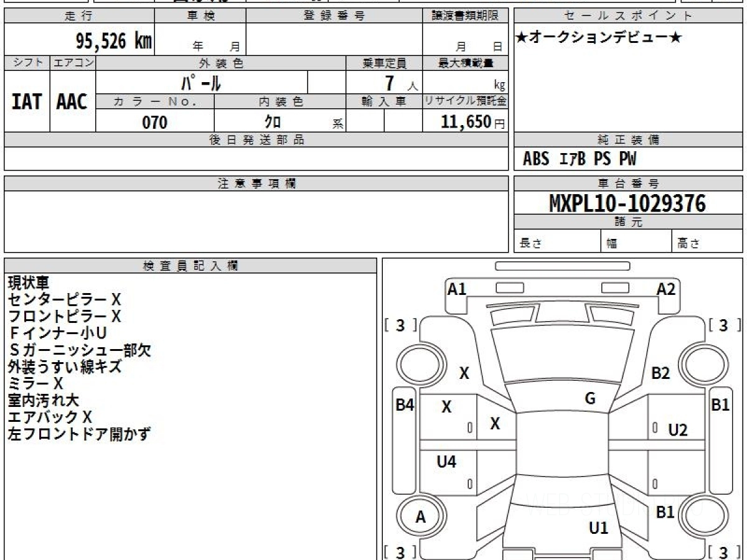The height and width of the screenshot is (560, 747).
Task: Click the 95,526 km mileage value
Action: coord(113,41)
